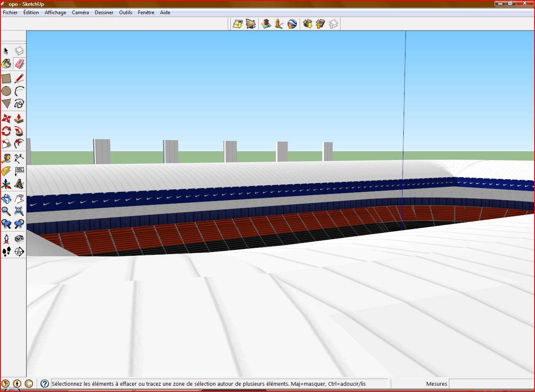The width and height of the screenshot is (535, 392).
Task: Click the Place Model in Google Earth icon
Action: point(292,24)
